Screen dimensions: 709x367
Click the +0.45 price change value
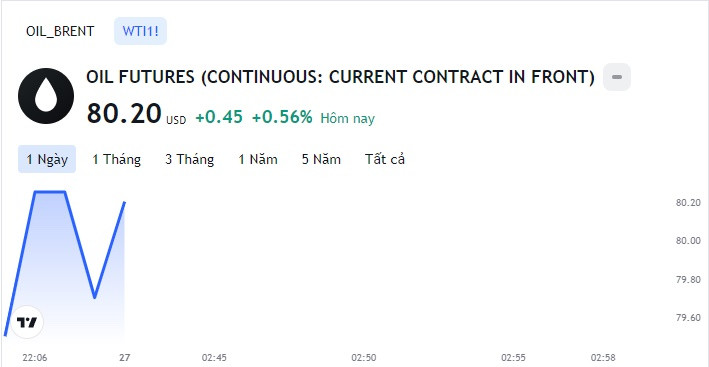[x=219, y=118]
